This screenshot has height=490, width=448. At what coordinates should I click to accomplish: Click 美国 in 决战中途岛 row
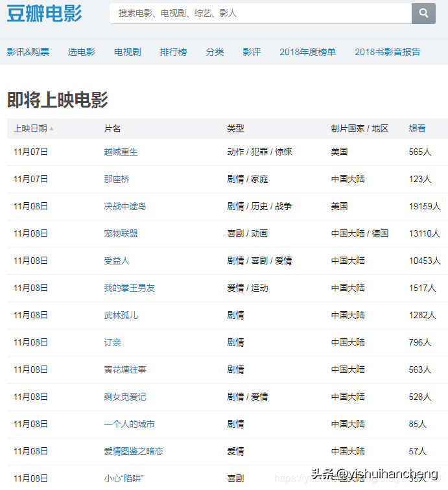pos(339,206)
